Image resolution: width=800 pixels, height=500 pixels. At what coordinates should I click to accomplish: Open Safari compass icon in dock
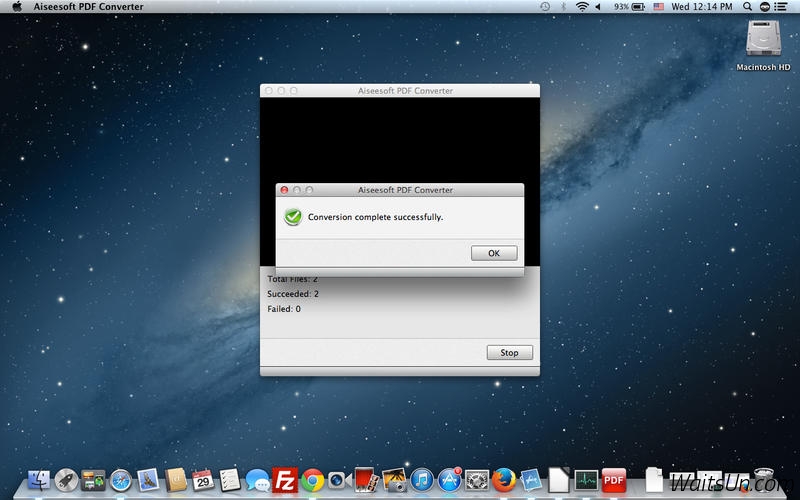coord(121,481)
